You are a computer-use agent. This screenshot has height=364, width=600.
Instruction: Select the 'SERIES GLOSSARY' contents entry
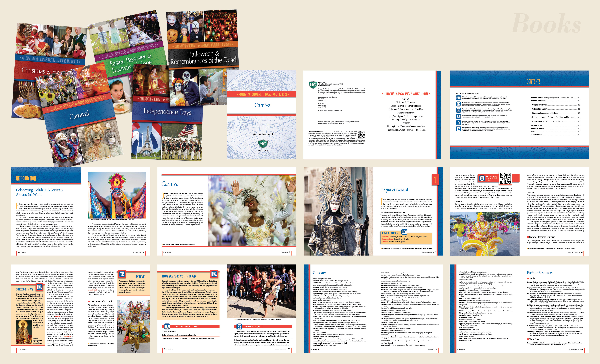click(536, 126)
